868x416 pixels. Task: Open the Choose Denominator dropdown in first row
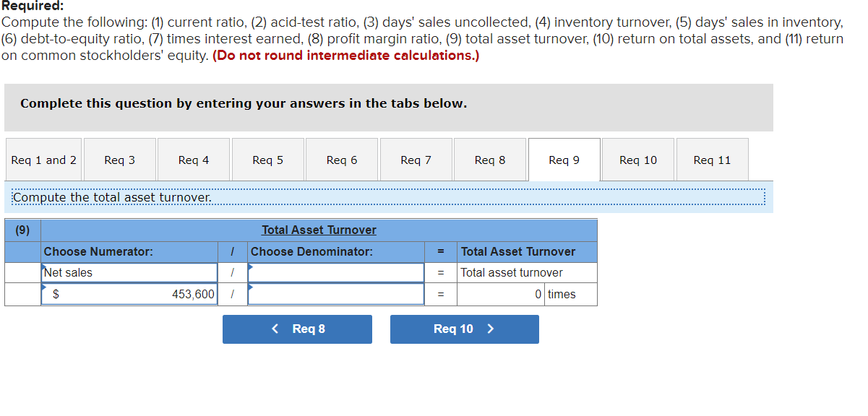335,272
